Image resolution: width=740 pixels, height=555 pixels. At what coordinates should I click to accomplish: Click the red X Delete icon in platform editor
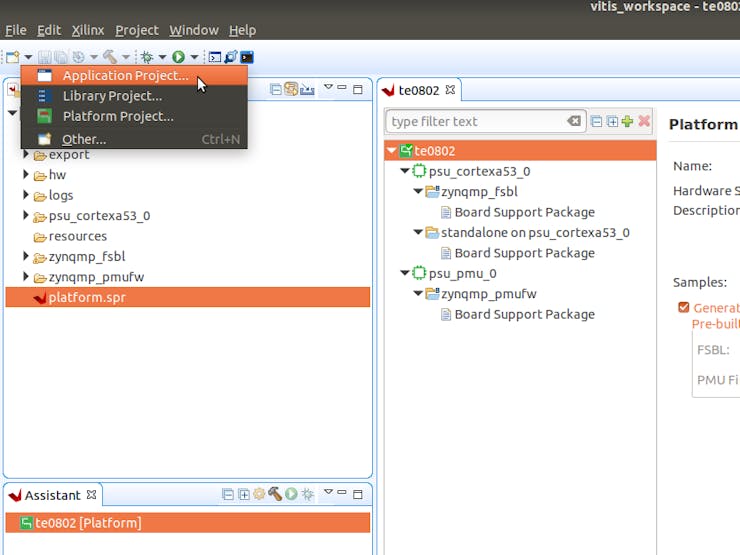click(644, 121)
